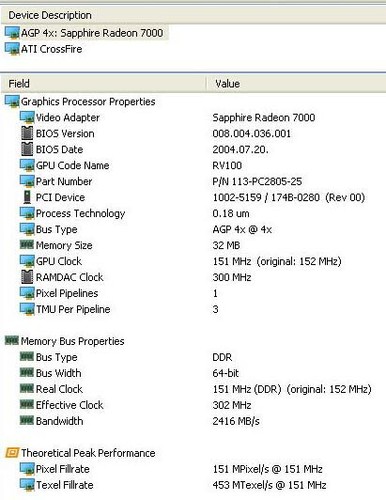Select the Memory Bus Properties group label
Viewport: 386px width, 500px height.
72,341
